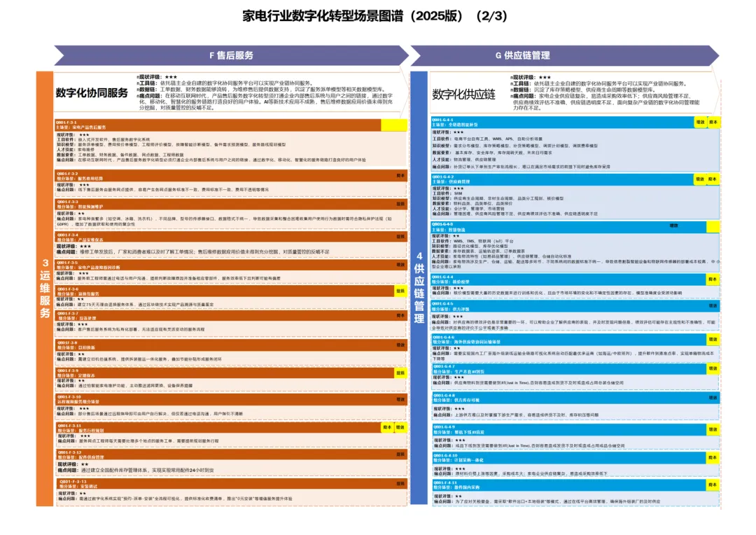Click the 降本 tag on row Q801-F-3-7
Viewport: 756px width, 535px height.
[400, 316]
